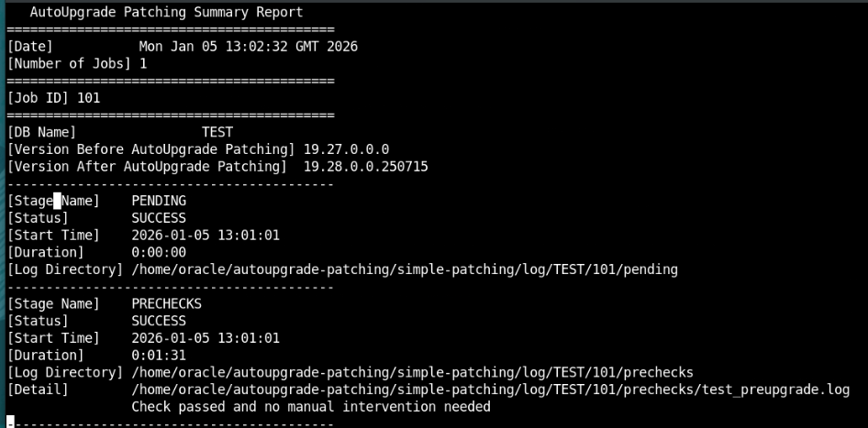Image resolution: width=868 pixels, height=428 pixels.
Task: Click the Job ID 101 line
Action: [53, 97]
